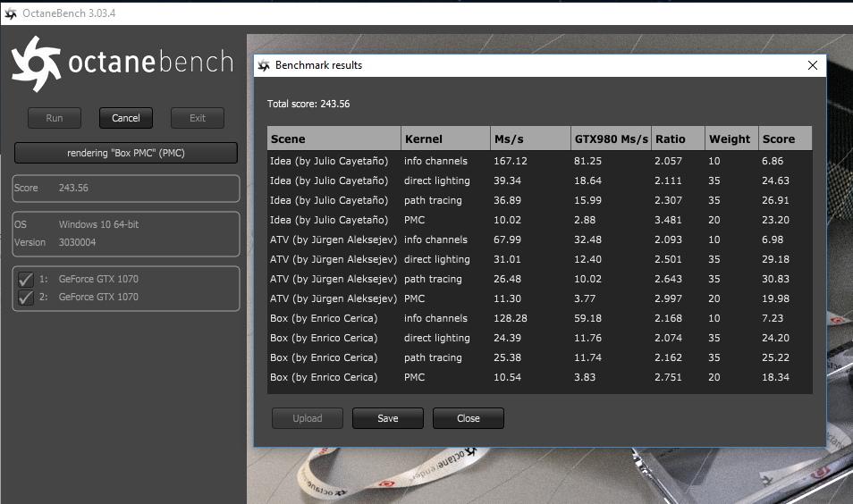Click the Score 243.56 field in the left panel
Viewport: 853px width, 504px height.
click(126, 189)
